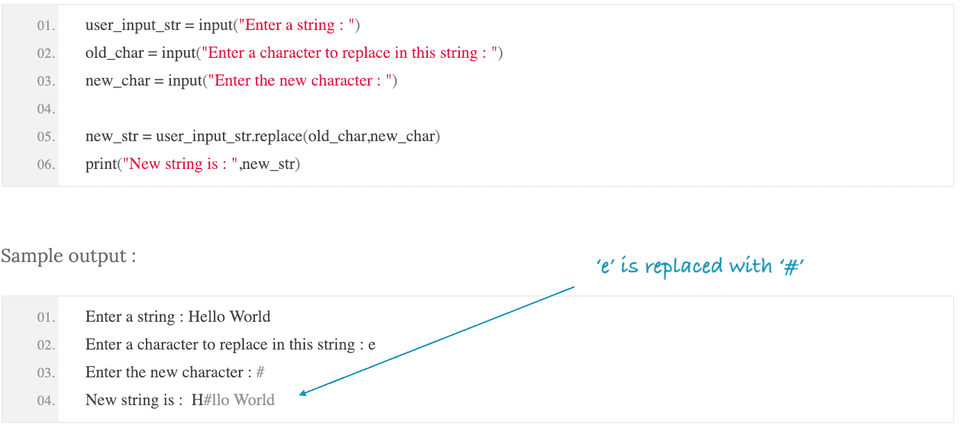Click the blue arrow's arrowhead tip
The width and height of the screenshot is (960, 431).
click(x=303, y=395)
